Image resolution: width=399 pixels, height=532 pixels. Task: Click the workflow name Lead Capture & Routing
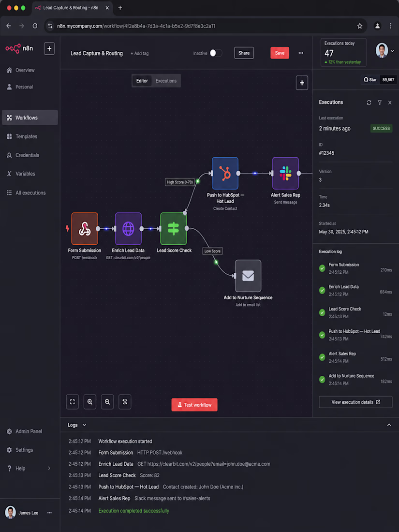[x=97, y=53]
